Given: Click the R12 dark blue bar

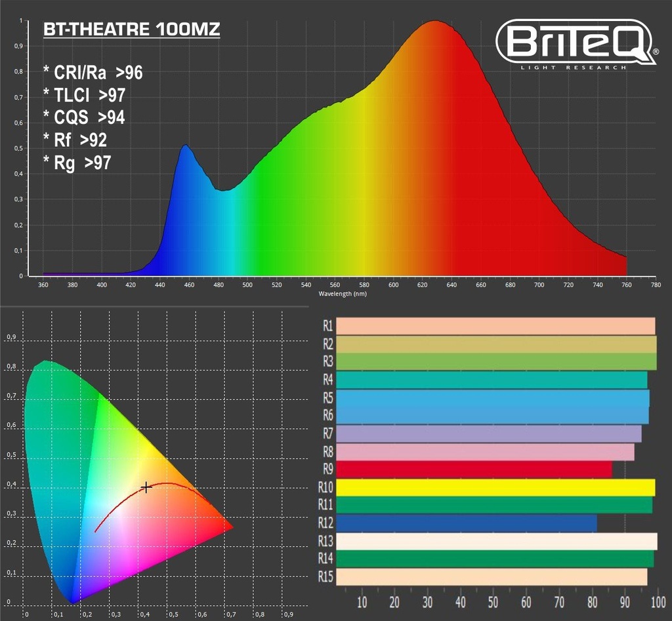Looking at the screenshot, I should coord(467,523).
